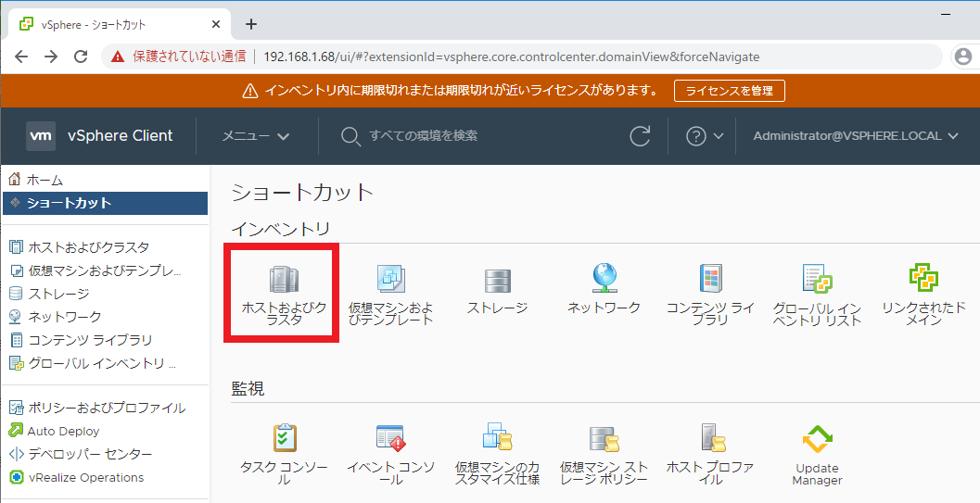
Task: Open the ネットワーク globe shortcut icon
Action: point(604,278)
